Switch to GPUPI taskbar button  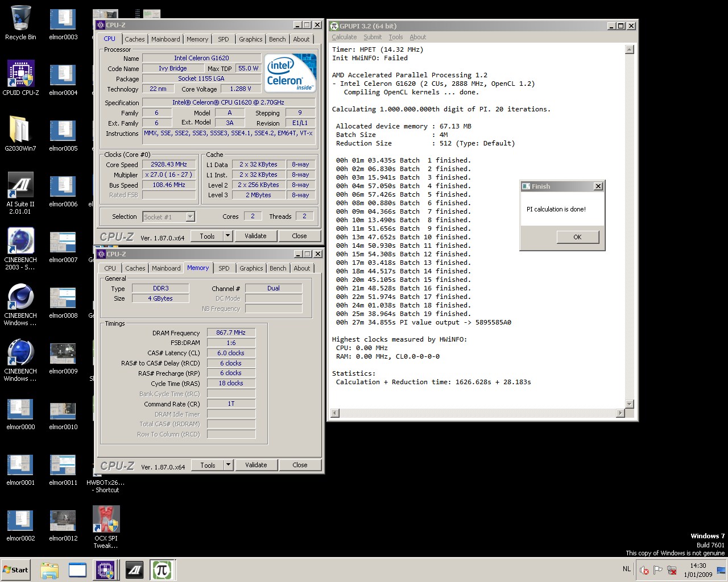(x=162, y=570)
